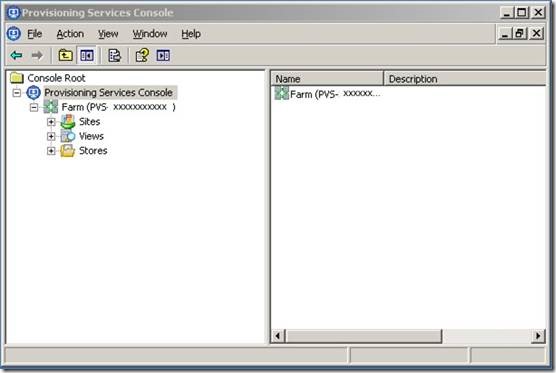Sort by the Description column header
556x373 pixels.
click(465, 79)
